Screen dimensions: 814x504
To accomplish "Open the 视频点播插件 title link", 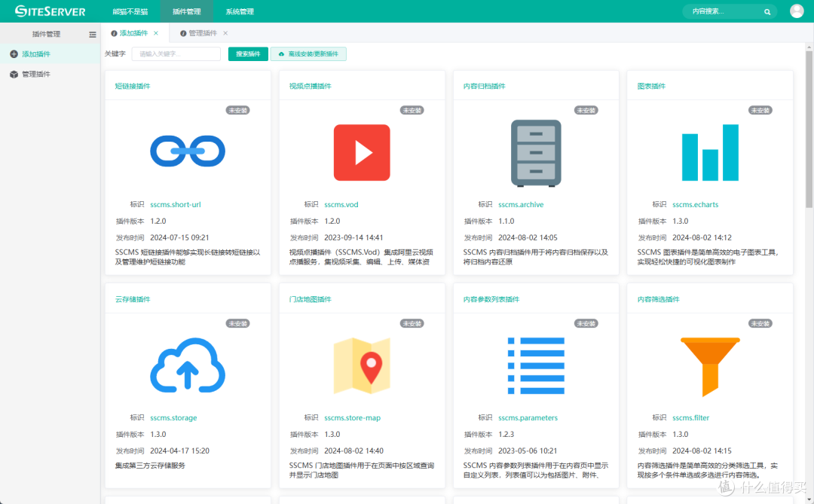I will click(310, 86).
